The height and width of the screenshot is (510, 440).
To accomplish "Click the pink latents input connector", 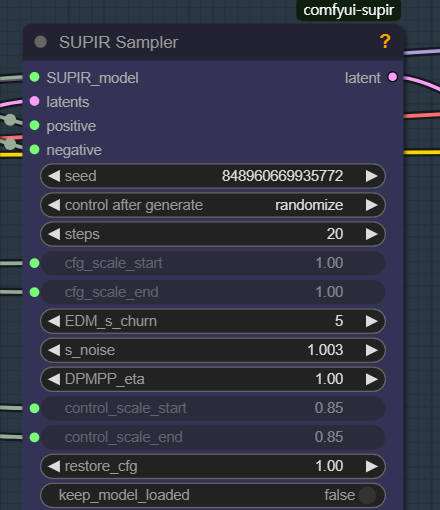I will [35, 101].
